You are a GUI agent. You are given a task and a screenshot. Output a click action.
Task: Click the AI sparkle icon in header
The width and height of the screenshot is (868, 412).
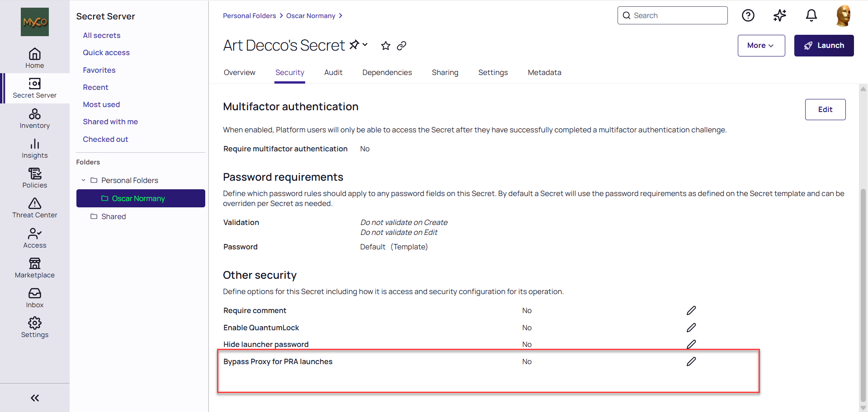point(780,16)
